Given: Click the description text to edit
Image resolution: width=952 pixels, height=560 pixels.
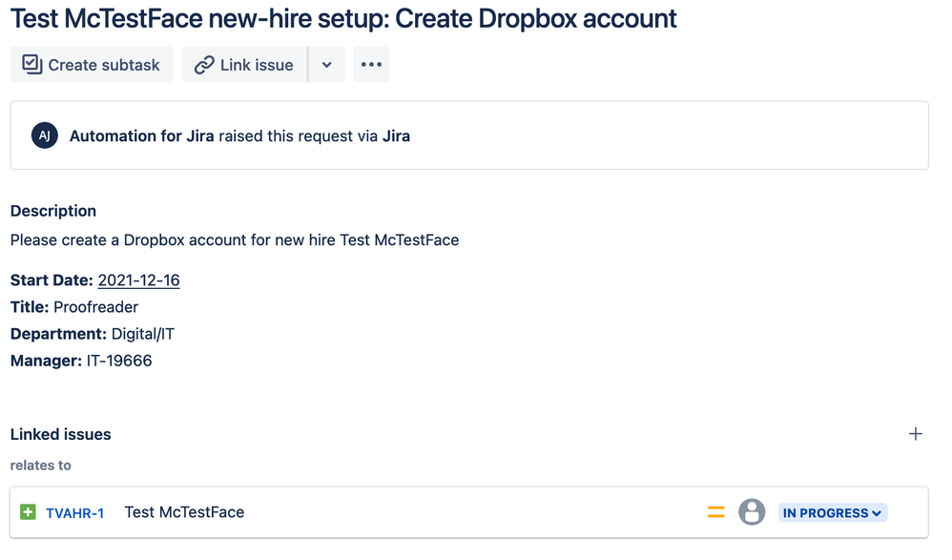Looking at the screenshot, I should (x=235, y=239).
